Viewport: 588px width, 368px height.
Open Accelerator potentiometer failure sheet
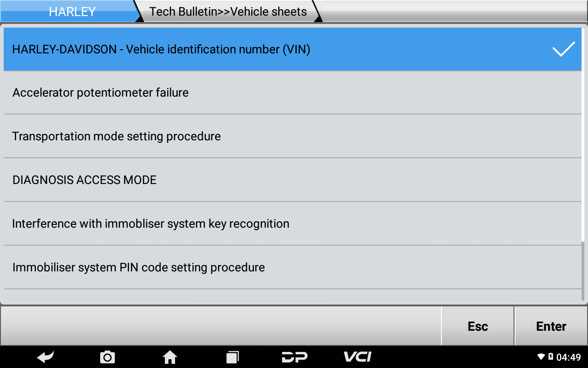click(293, 92)
